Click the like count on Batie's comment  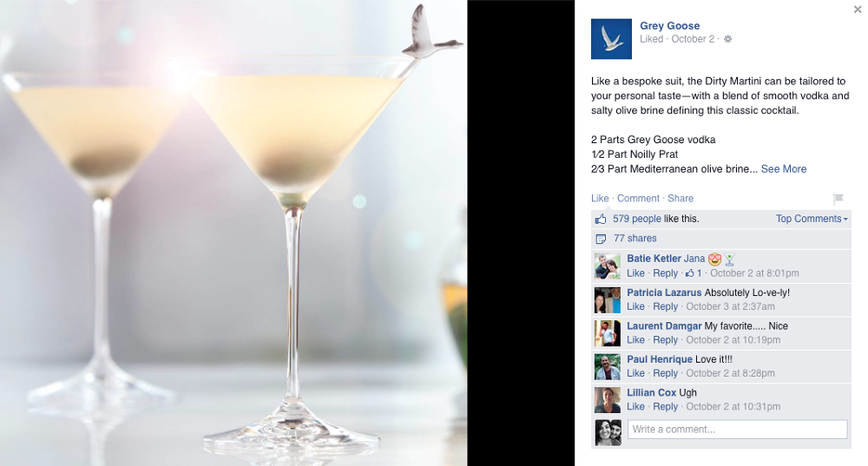click(x=694, y=272)
